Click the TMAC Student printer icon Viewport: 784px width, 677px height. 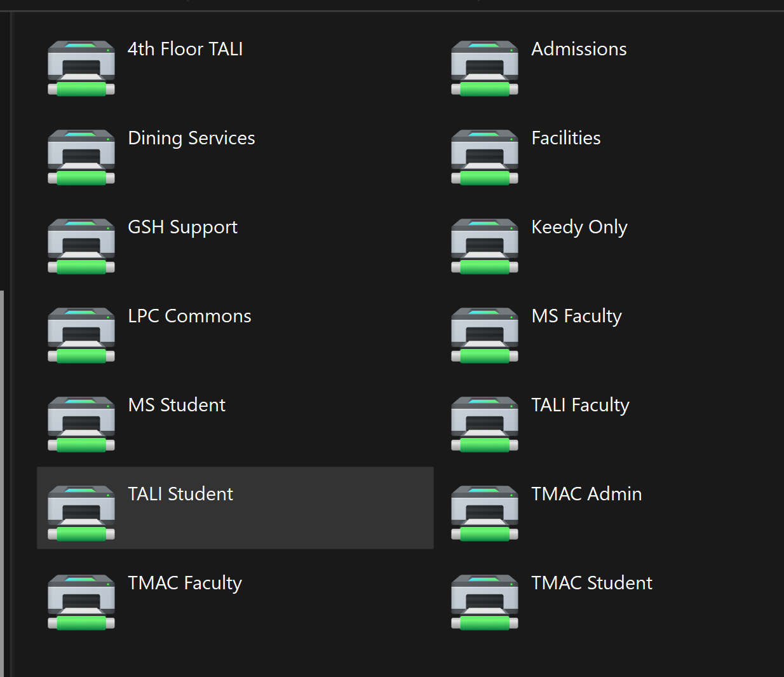tap(485, 602)
